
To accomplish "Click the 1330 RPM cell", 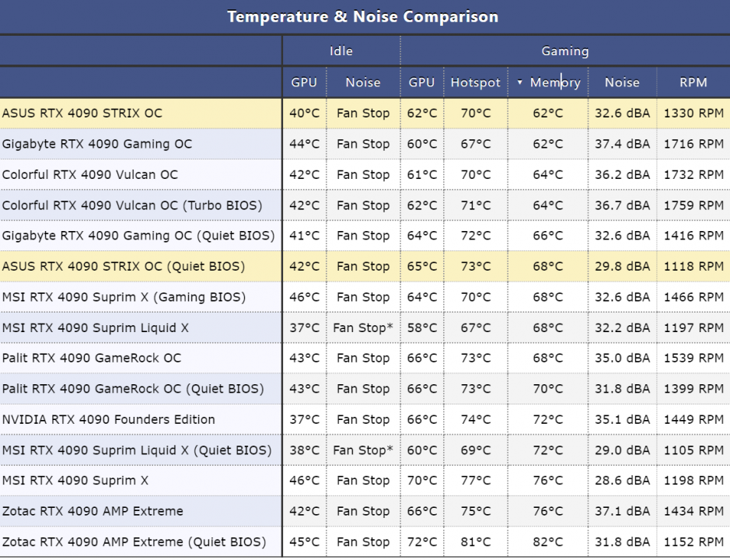I will point(693,114).
